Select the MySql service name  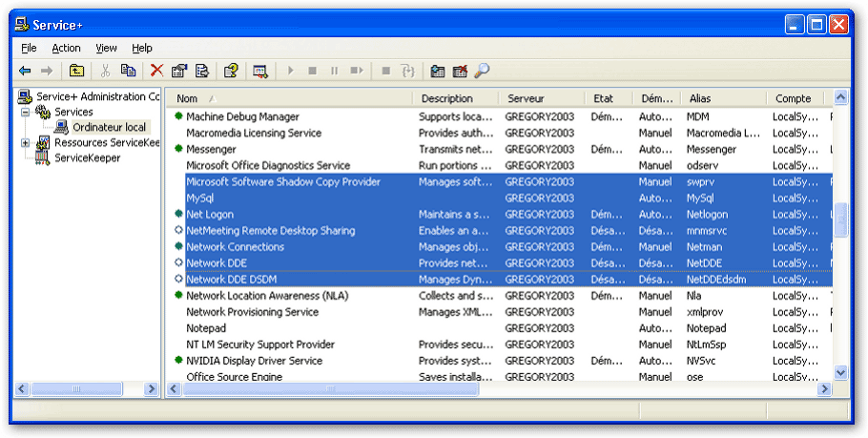(x=200, y=198)
